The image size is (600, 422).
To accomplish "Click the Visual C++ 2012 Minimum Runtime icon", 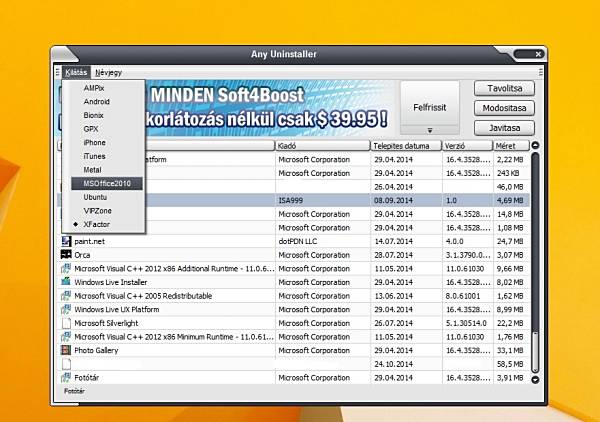I will point(66,337).
